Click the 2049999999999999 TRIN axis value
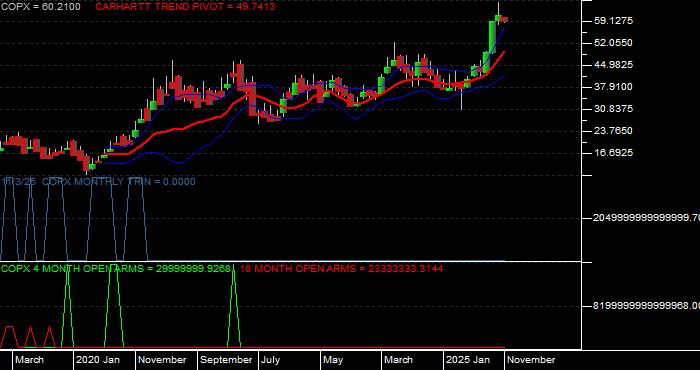700x370 pixels. (x=646, y=218)
